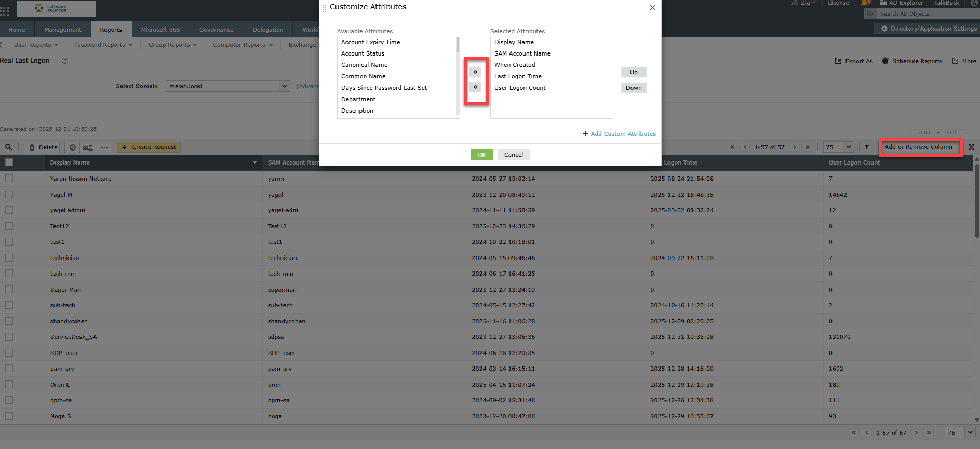980x449 pixels.
Task: Click the fullscreen expand table icon
Action: coord(971,147)
